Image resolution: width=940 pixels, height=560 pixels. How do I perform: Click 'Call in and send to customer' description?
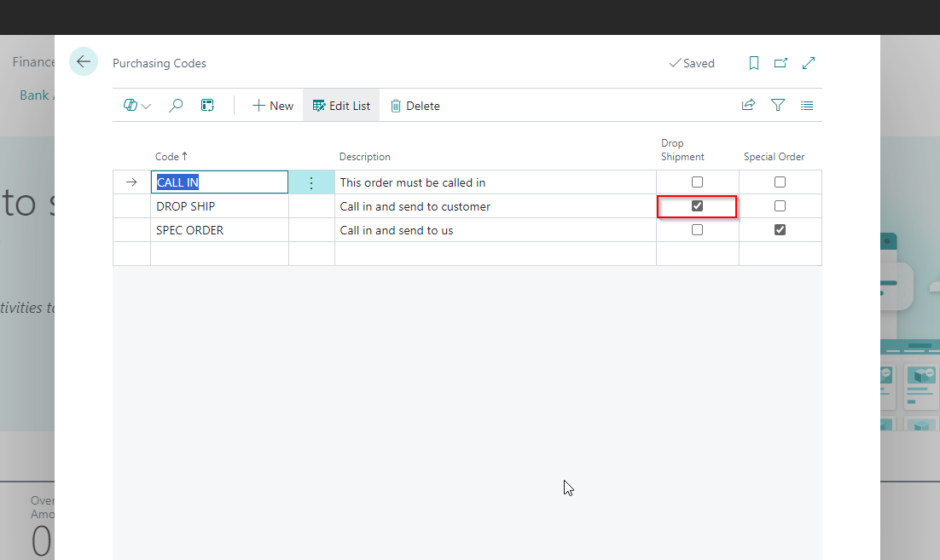tap(496, 206)
